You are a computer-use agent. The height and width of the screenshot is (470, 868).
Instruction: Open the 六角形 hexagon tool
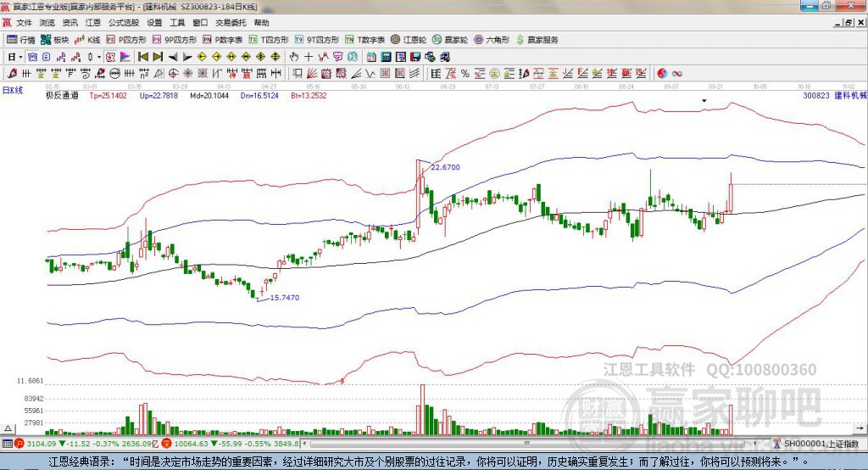(492, 40)
